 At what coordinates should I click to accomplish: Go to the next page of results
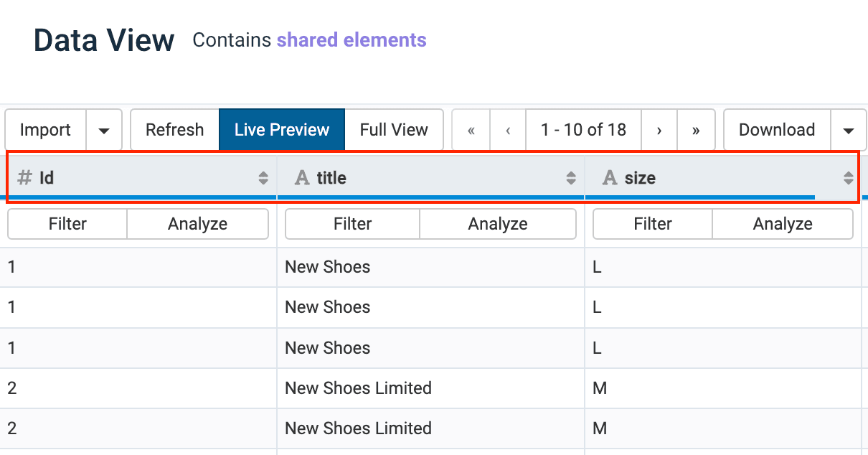[659, 130]
